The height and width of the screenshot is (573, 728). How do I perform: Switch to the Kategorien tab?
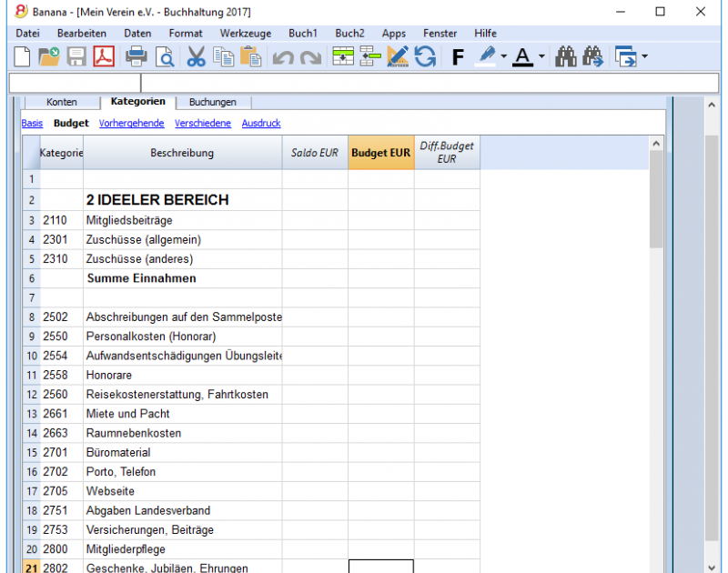click(138, 101)
